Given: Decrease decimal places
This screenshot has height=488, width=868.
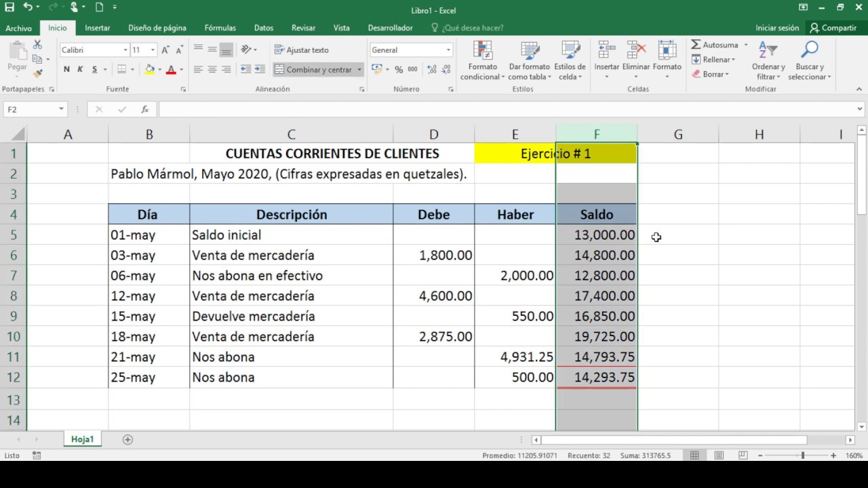Looking at the screenshot, I should tap(446, 69).
